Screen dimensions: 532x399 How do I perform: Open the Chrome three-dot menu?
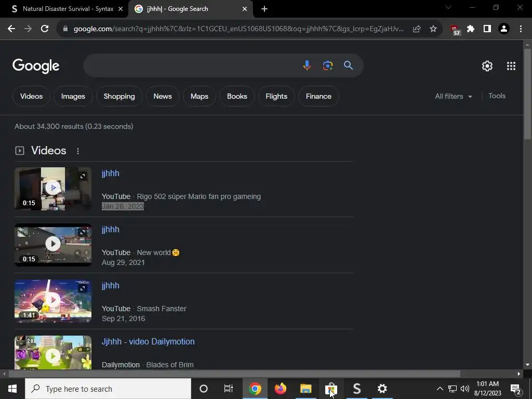[x=521, y=29]
